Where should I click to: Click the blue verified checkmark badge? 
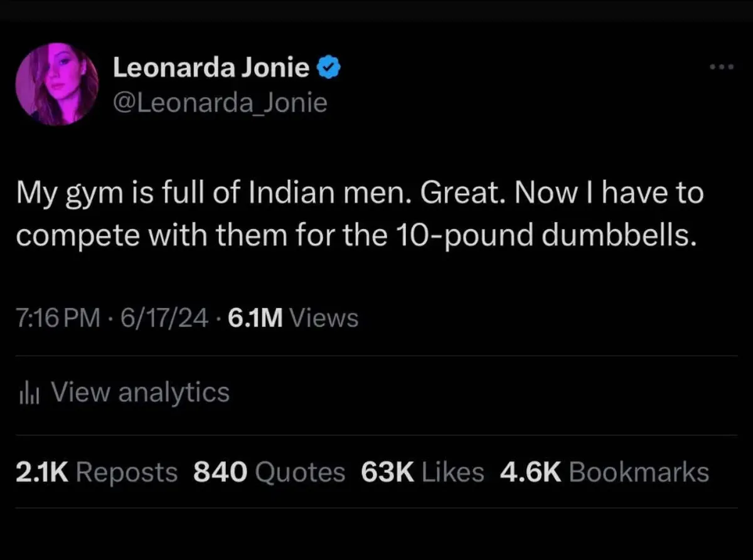329,68
